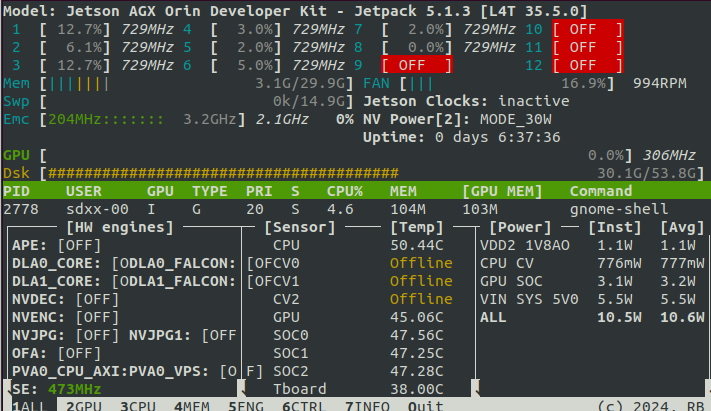This screenshot has width=711, height=411.
Task: Click the VDD2 1V8AO power row
Action: 592,245
